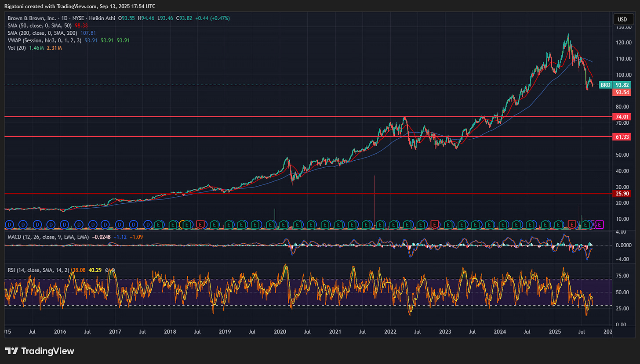Click the leftmost blue D dividend marker
This screenshot has height=364, width=640.
pyautogui.click(x=9, y=225)
